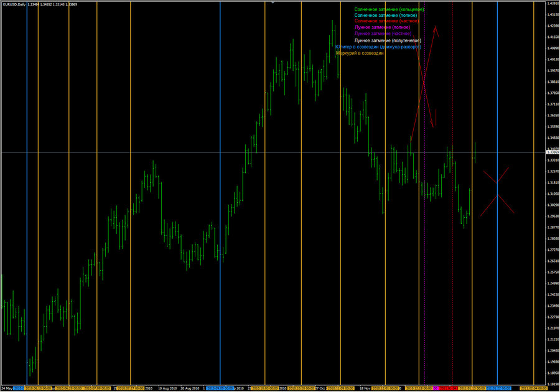Click date label 2010.12.01 00:00

pyautogui.click(x=385, y=388)
